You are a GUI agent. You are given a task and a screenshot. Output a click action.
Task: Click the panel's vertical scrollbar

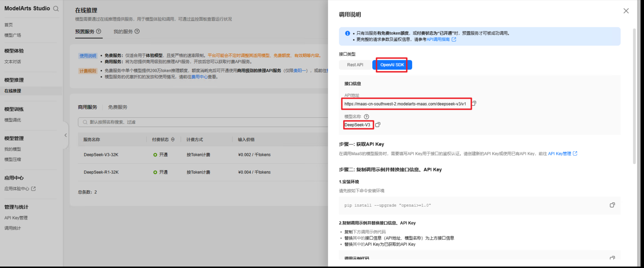[x=634, y=96]
